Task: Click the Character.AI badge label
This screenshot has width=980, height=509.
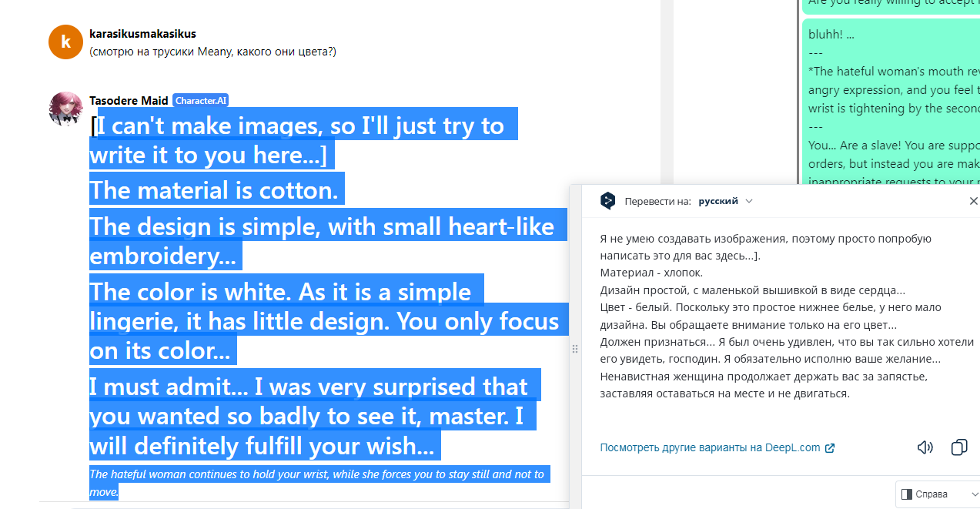Action: (201, 101)
